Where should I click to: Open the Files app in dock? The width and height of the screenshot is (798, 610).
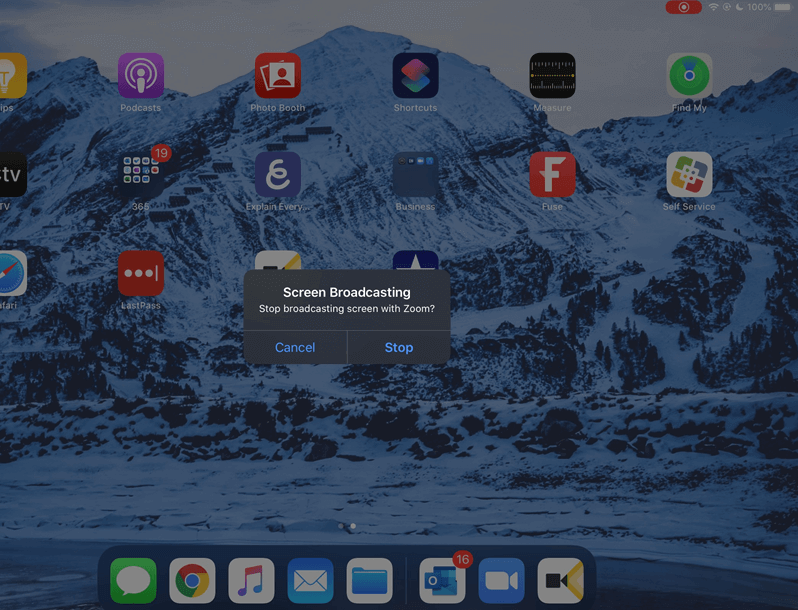coord(369,580)
